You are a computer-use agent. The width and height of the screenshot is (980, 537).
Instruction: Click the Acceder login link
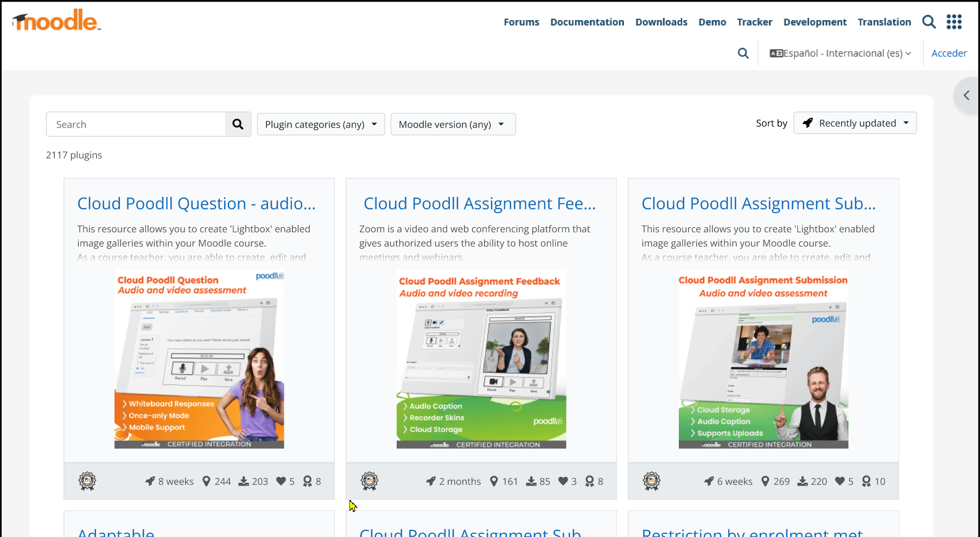(949, 53)
